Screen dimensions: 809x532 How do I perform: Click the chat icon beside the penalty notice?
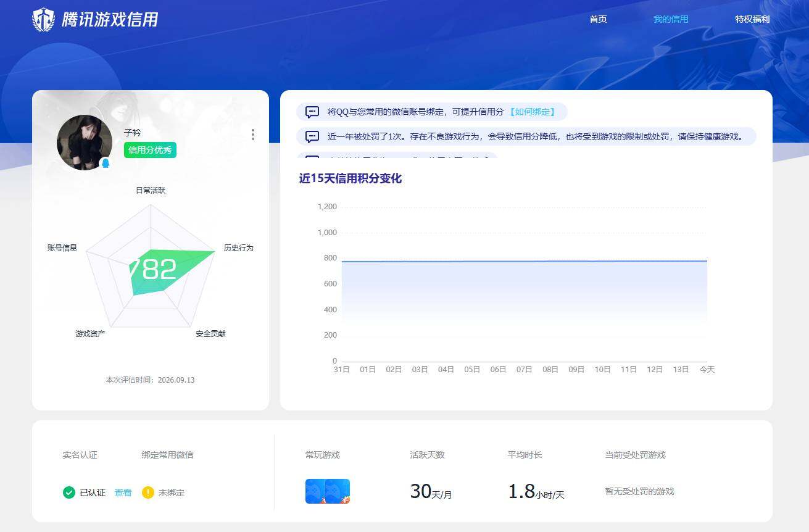pyautogui.click(x=312, y=136)
